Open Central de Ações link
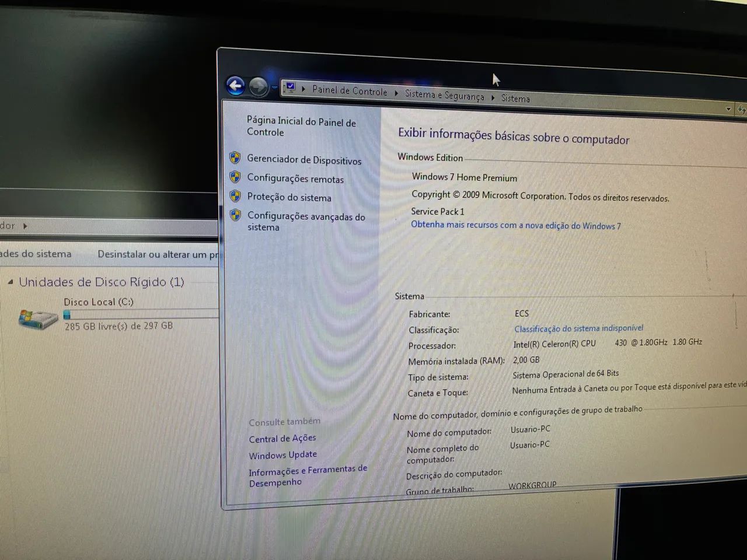 pos(282,439)
